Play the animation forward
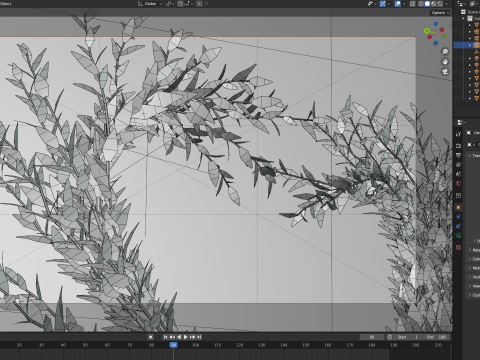This screenshot has width=480, height=360. (x=186, y=337)
